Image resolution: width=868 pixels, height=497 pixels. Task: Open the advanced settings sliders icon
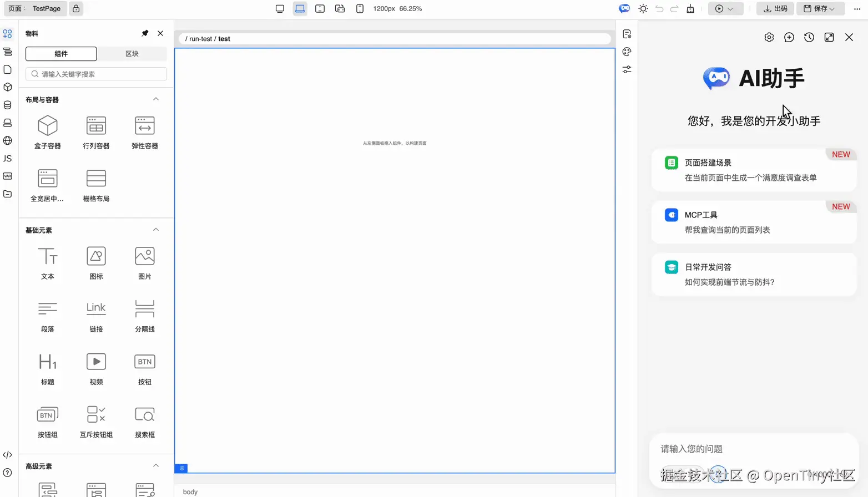coord(627,69)
